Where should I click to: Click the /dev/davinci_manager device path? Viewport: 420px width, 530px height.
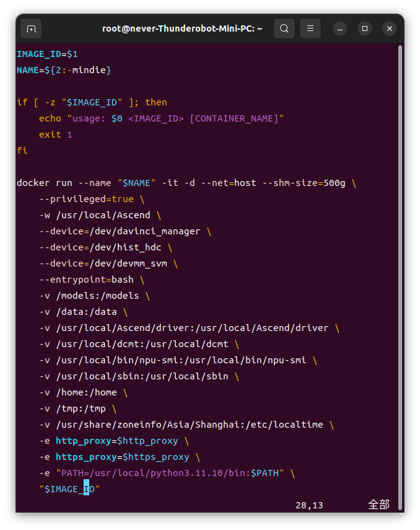pos(144,231)
